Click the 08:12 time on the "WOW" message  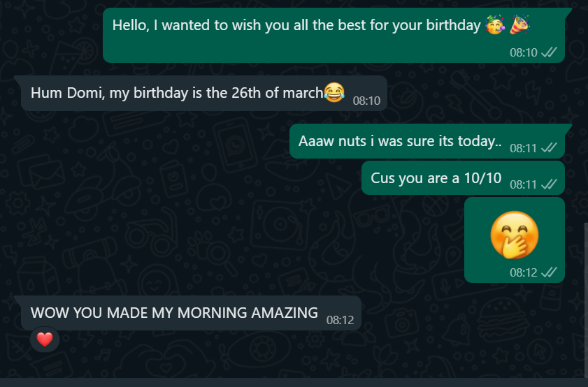tap(340, 321)
